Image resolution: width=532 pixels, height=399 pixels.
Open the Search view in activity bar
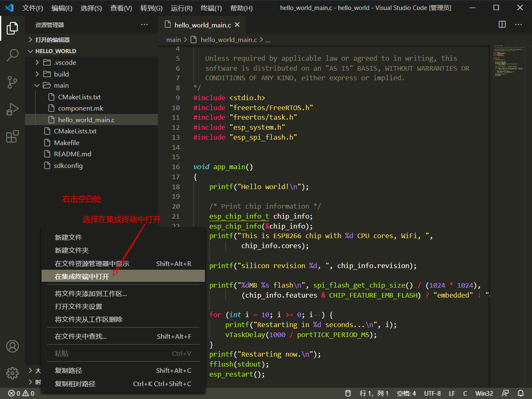click(x=12, y=55)
